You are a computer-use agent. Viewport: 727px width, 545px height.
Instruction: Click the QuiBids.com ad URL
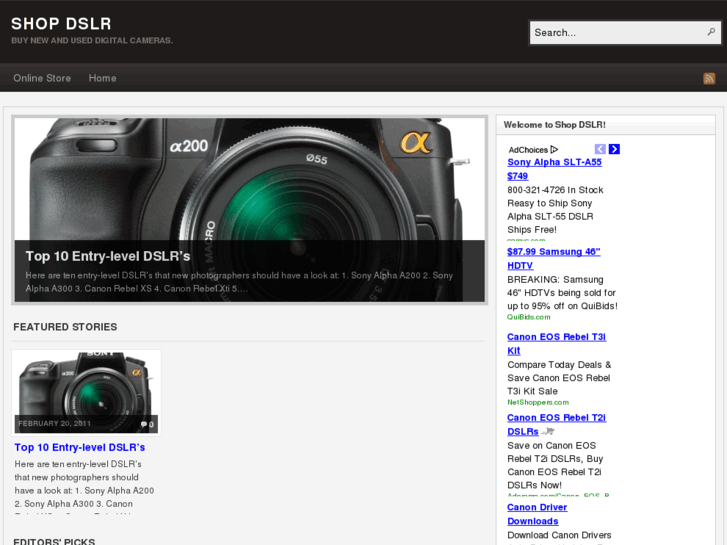pos(529,317)
